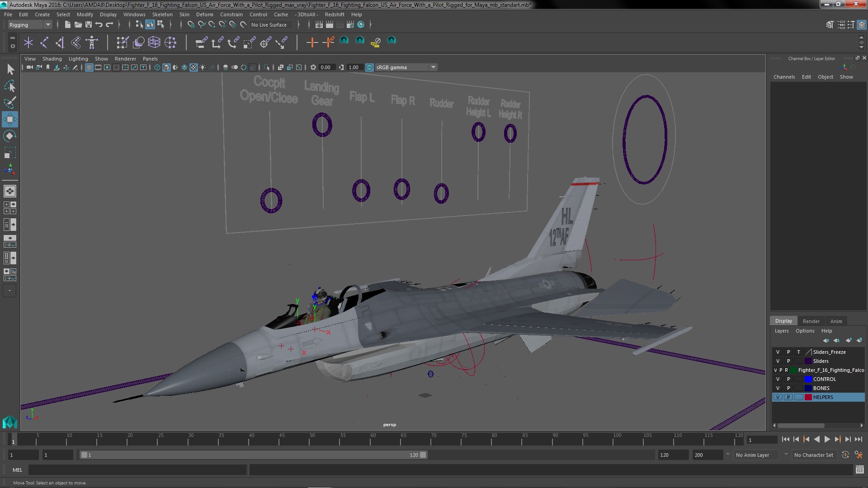Screen dimensions: 868x488
Task: Open a scene with the folder icon
Action: pyautogui.click(x=78, y=24)
